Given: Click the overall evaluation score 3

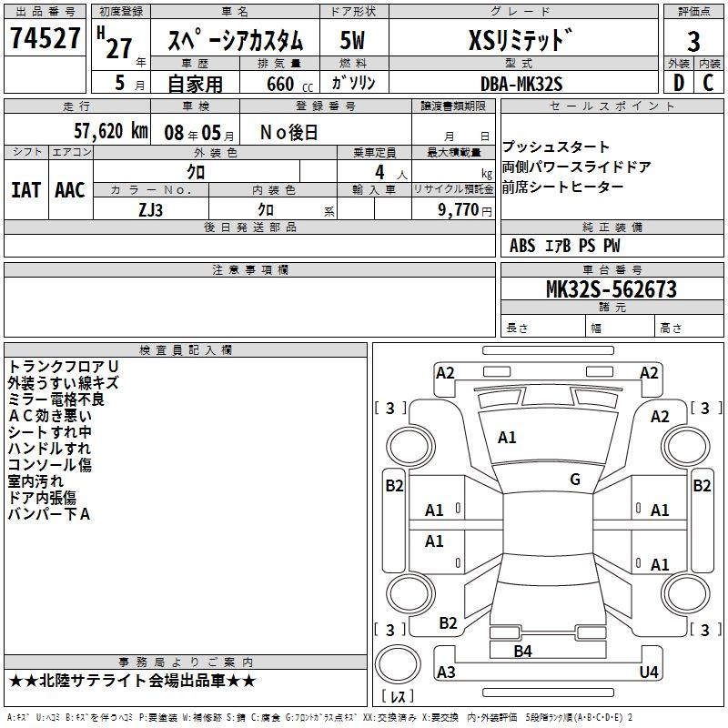Looking at the screenshot, I should [x=693, y=42].
